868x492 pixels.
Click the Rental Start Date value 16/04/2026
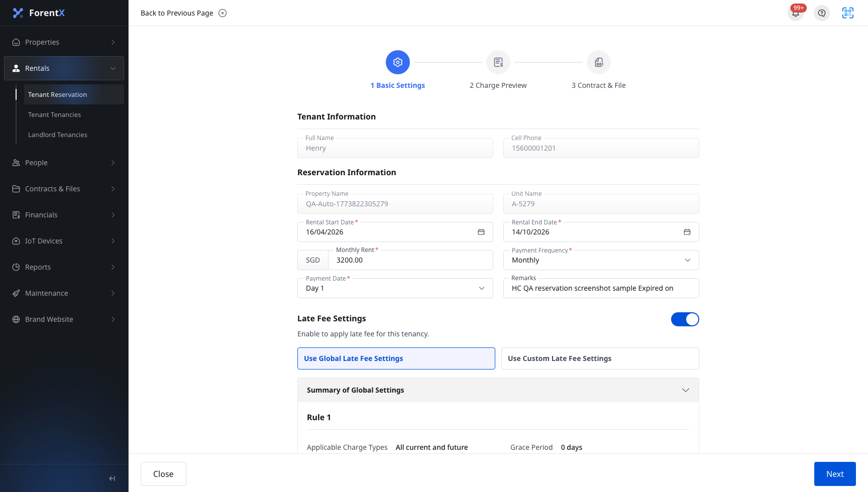point(324,232)
